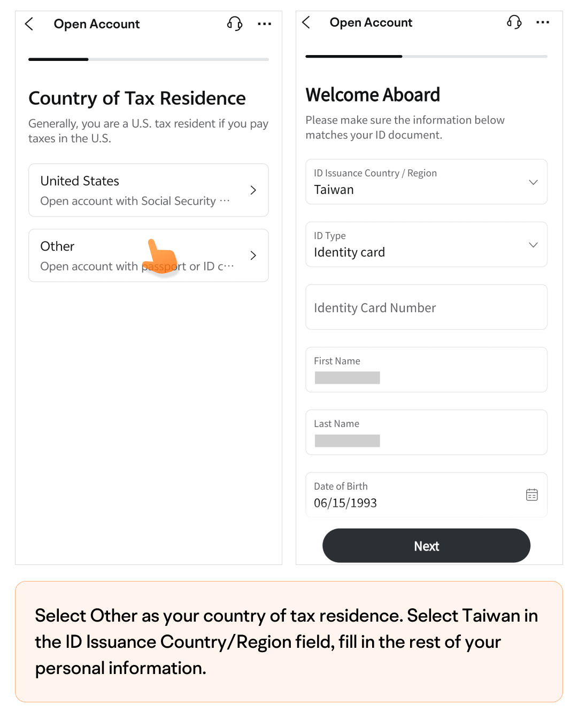Open the three-dot more menu on left screen
The image size is (578, 728).
265,24
